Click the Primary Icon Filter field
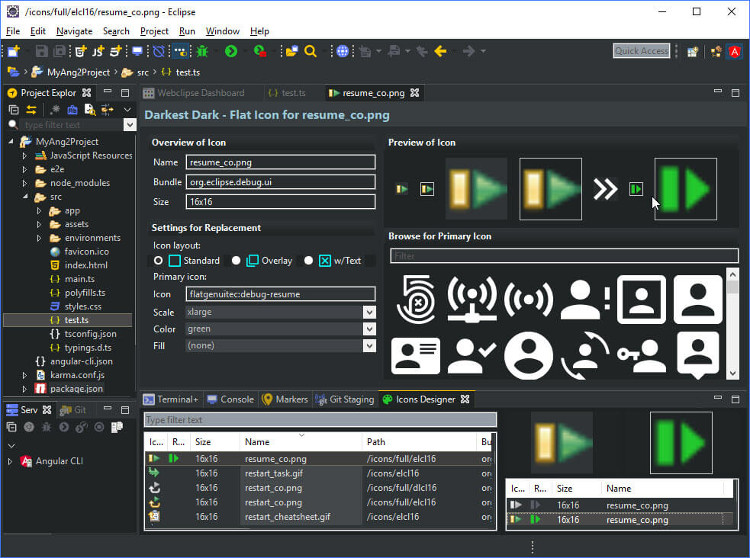 [x=564, y=256]
